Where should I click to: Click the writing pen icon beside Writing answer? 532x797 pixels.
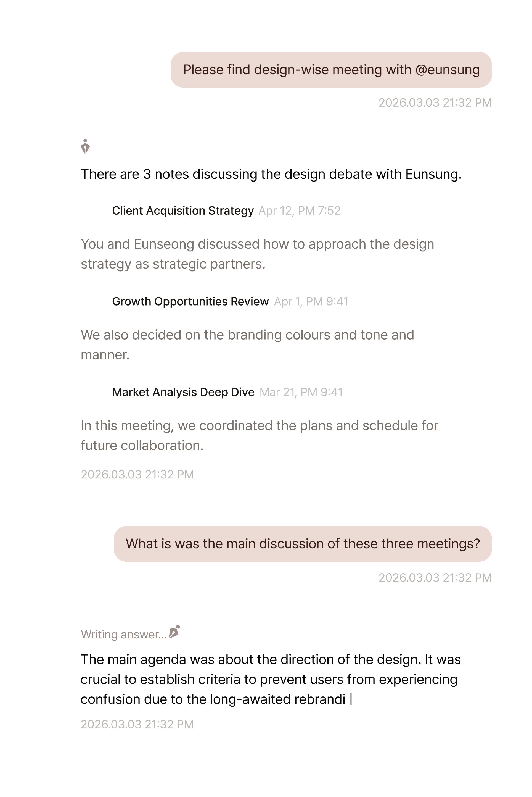point(174,632)
